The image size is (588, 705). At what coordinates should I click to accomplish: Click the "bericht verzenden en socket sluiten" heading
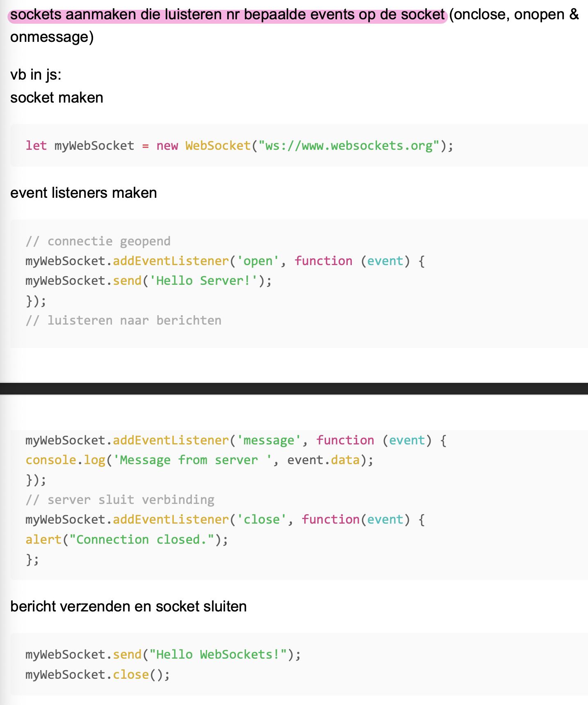point(128,607)
